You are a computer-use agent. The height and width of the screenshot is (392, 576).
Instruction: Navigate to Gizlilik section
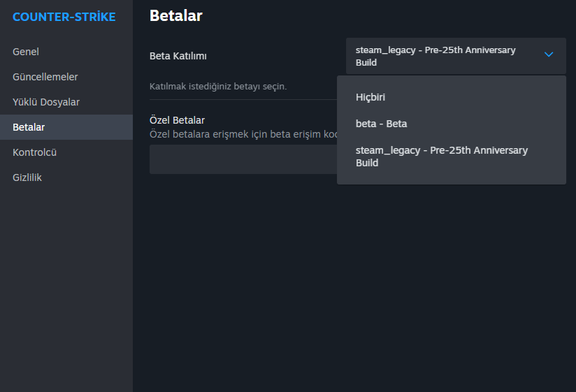(x=27, y=177)
